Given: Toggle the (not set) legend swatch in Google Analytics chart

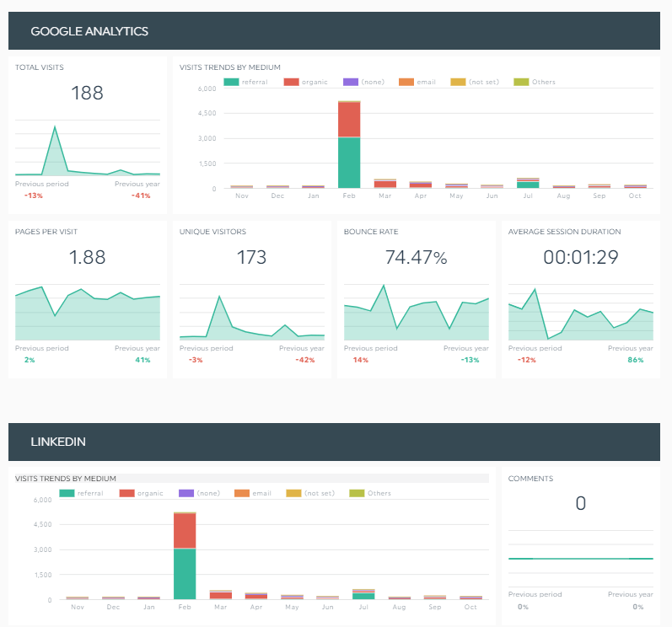Looking at the screenshot, I should 458,82.
